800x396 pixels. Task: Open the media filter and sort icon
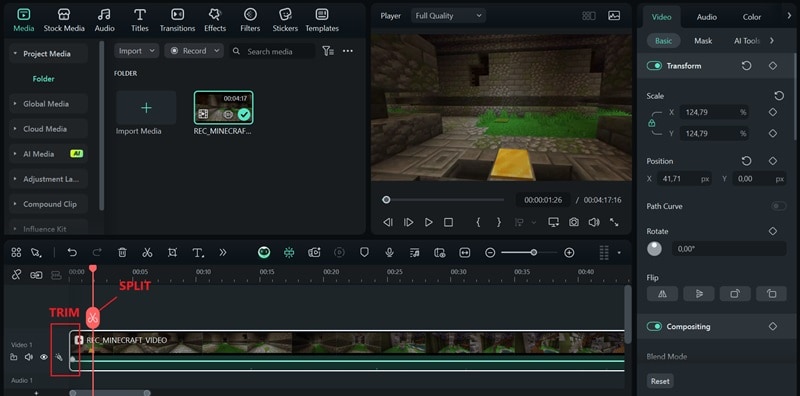coord(328,51)
